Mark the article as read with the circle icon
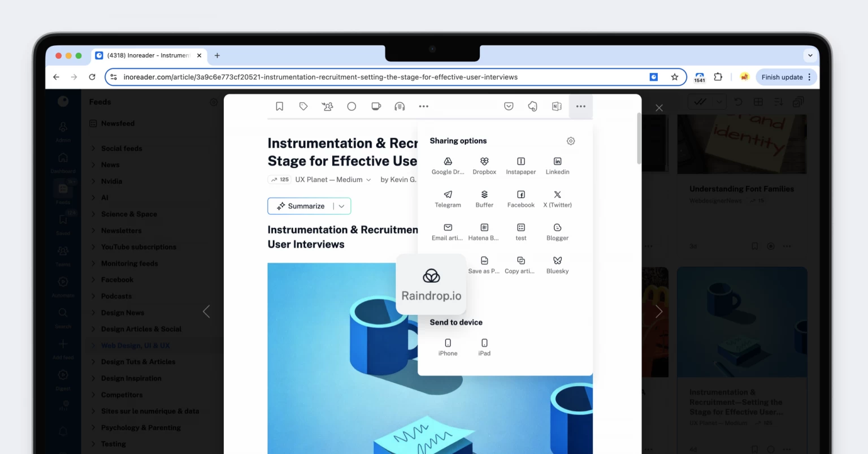The height and width of the screenshot is (454, 868). tap(351, 106)
